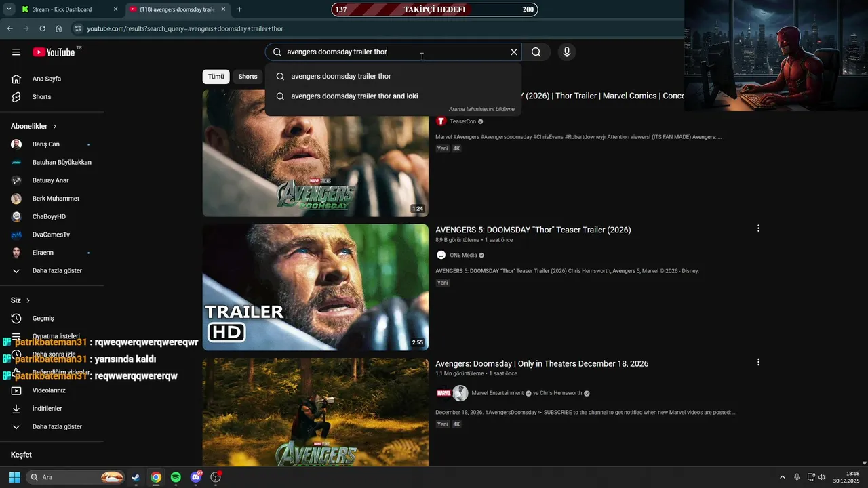Click the YouTube logo
The image size is (868, 488).
pos(54,52)
